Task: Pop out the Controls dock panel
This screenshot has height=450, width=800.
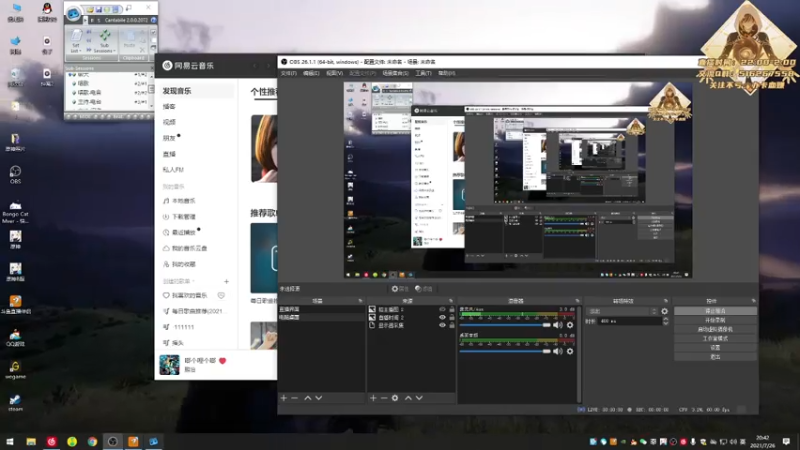Action: click(x=754, y=301)
